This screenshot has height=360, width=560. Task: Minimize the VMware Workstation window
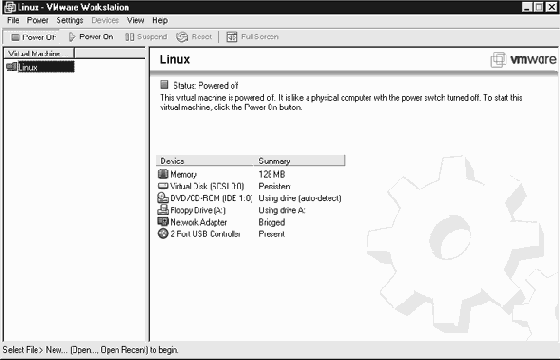coord(526,7)
